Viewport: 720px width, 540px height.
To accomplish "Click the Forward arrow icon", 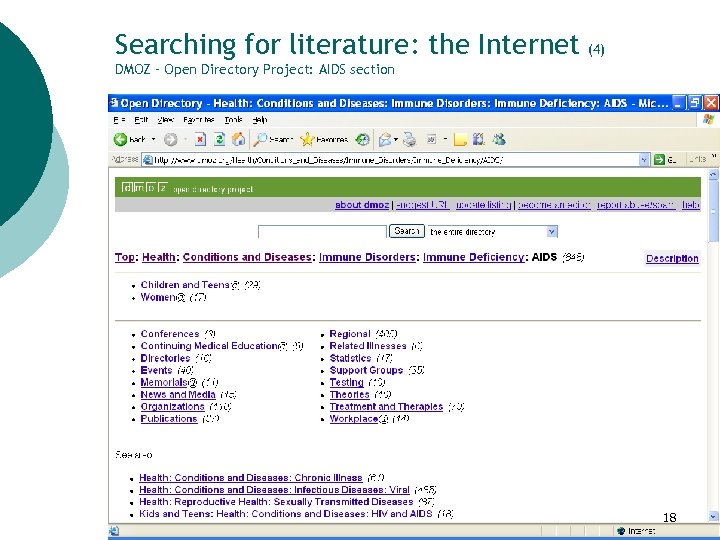I will [170, 140].
